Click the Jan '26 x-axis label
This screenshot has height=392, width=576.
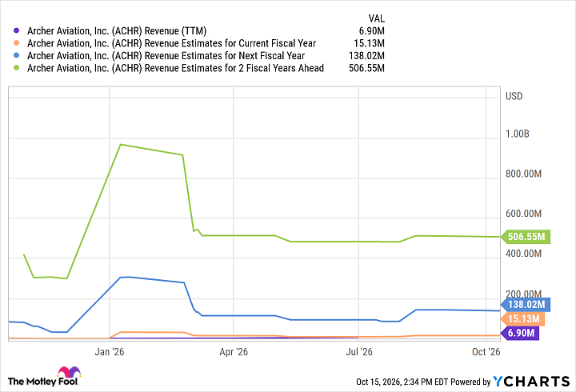(x=109, y=352)
